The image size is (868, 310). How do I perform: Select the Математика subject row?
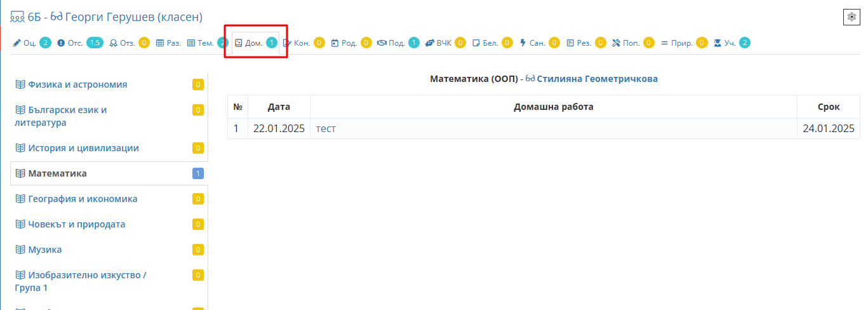[x=109, y=173]
